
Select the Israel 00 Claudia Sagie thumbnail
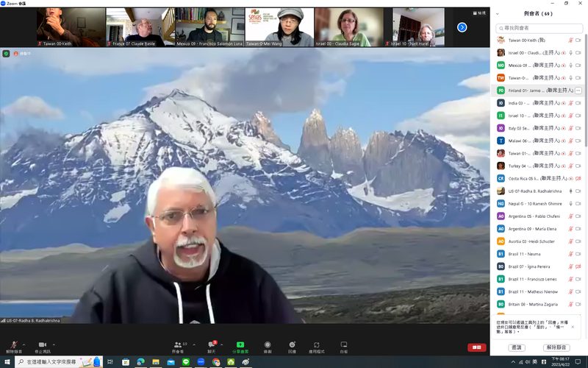[349, 27]
